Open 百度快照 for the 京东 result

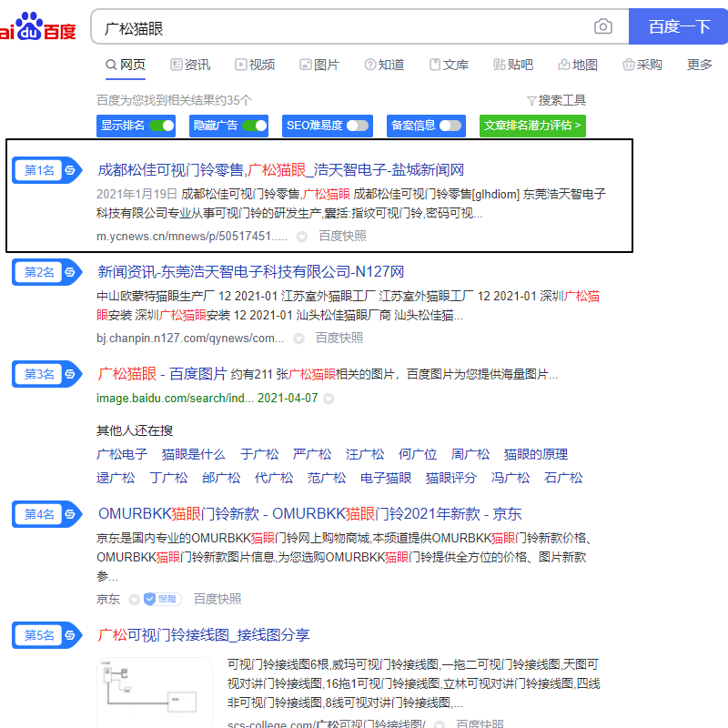(217, 600)
